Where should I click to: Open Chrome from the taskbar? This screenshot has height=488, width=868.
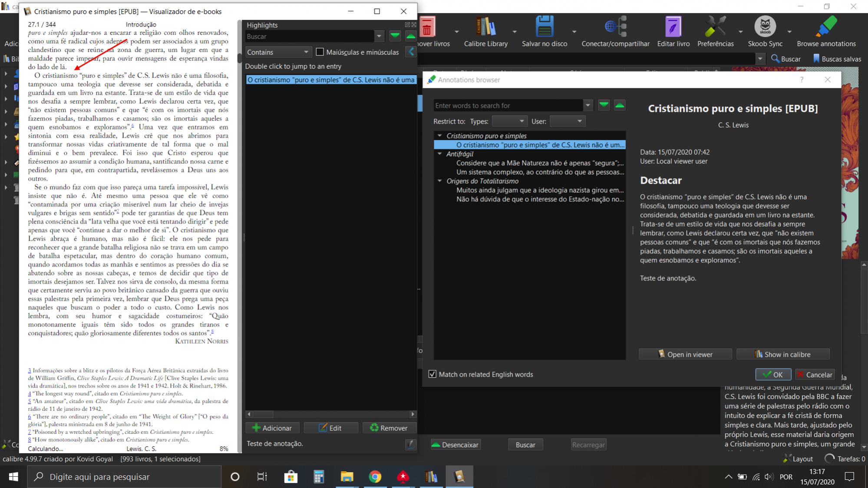tap(375, 477)
